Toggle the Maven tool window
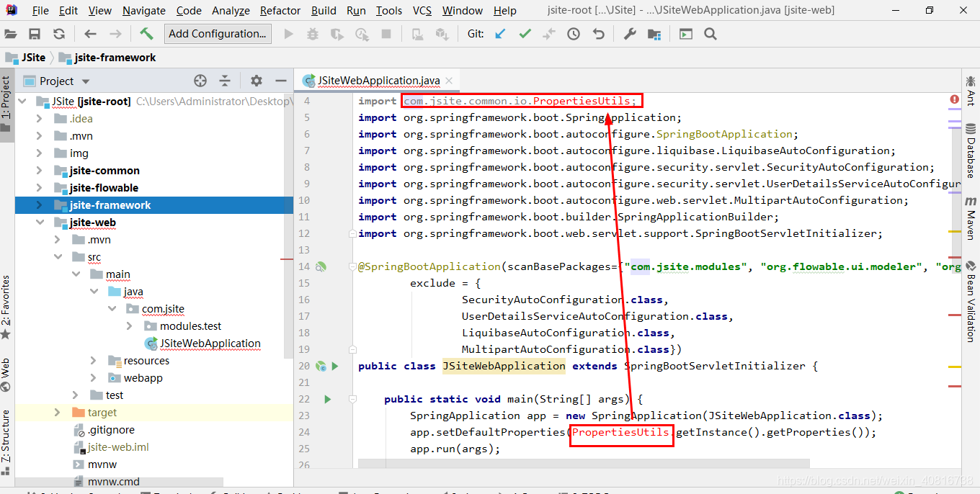This screenshot has height=494, width=980. [x=971, y=219]
